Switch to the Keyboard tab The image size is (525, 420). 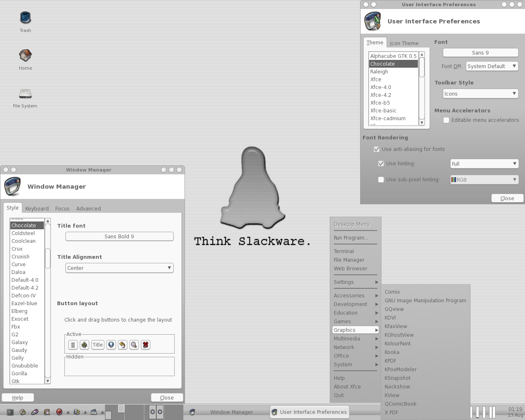coord(37,208)
